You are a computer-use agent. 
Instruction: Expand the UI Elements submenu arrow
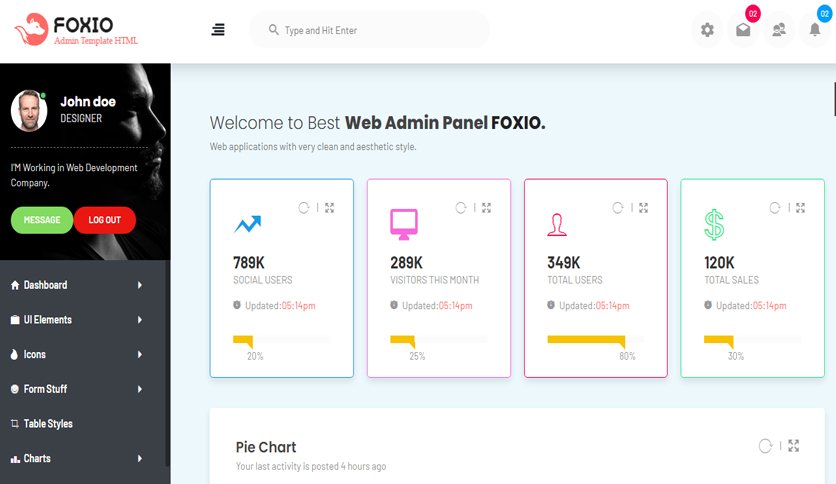pos(140,320)
